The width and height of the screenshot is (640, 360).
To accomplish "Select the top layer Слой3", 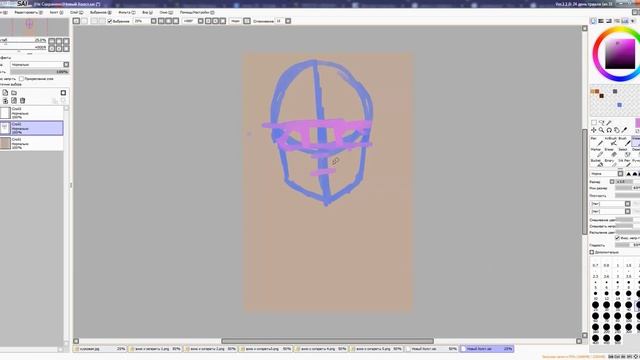I will (x=32, y=113).
